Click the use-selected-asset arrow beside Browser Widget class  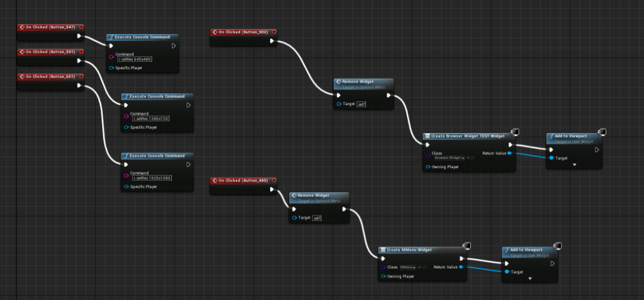[468, 158]
